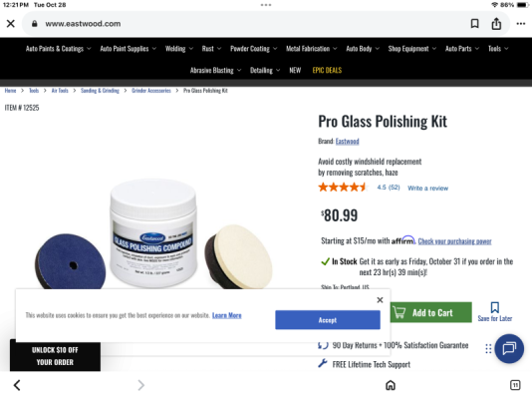Open the share sheet icon
Viewport: 532px width, 399px height.
click(496, 23)
